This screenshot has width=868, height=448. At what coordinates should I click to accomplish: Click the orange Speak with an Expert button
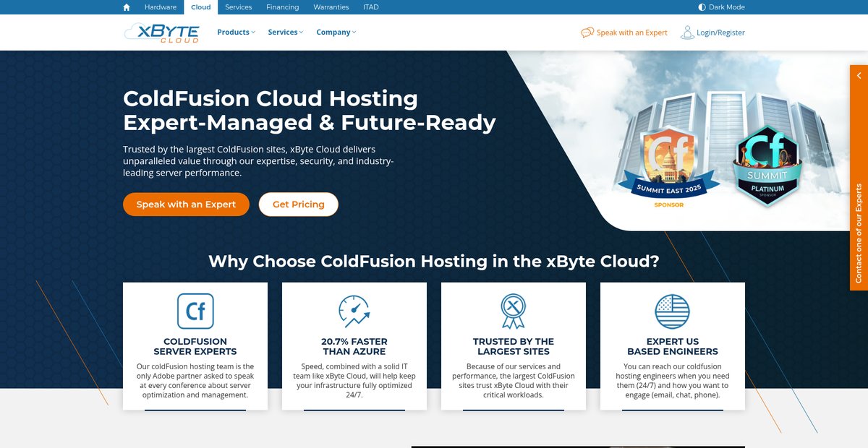tap(186, 204)
